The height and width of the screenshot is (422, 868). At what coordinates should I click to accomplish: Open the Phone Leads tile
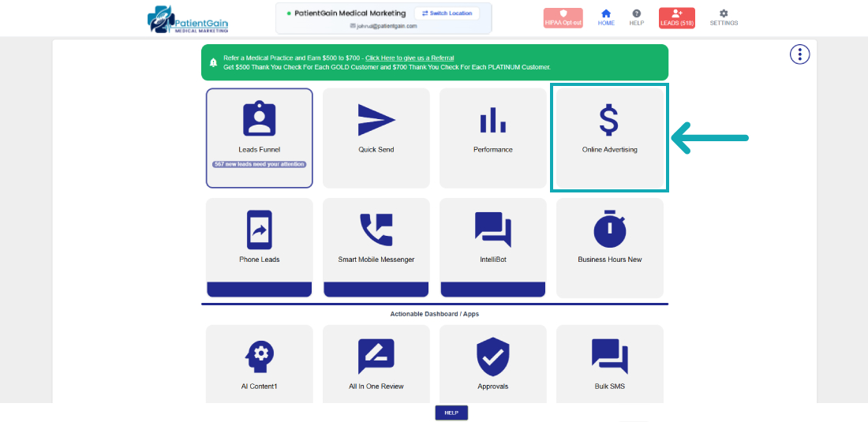[x=259, y=248]
